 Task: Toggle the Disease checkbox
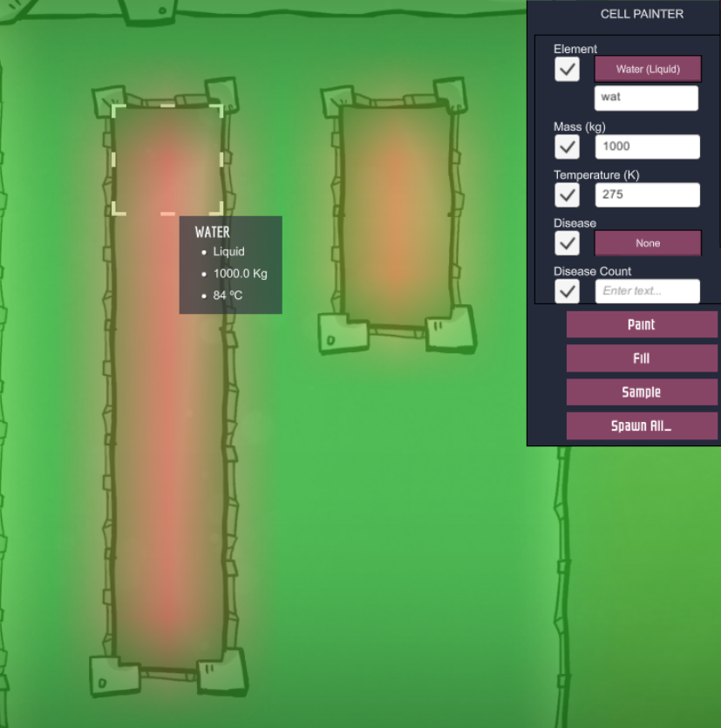(567, 242)
